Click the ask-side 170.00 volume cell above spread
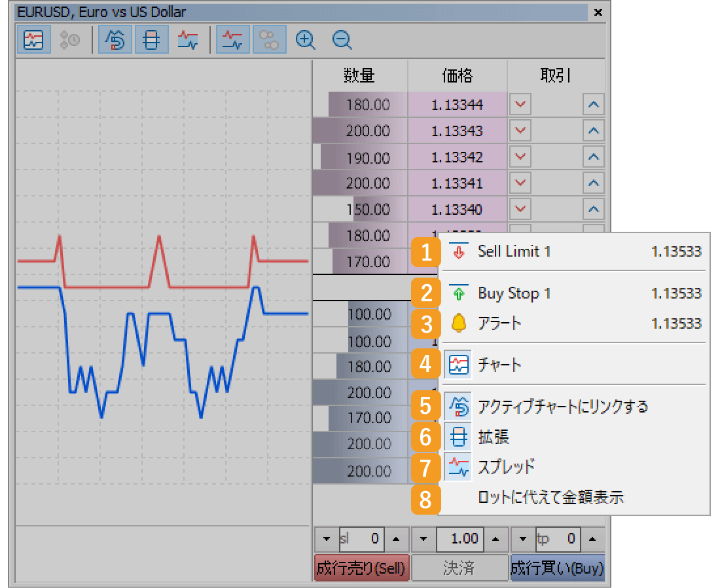Screen dimensions: 720x588 click(360, 262)
